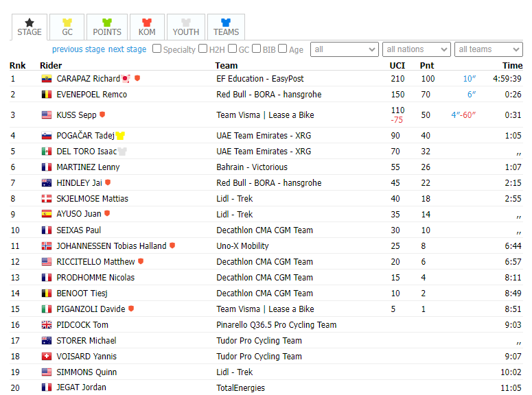Viewport: 532px width, 395px height.
Task: Open rider EVENEPOEL Remco profile
Action: pyautogui.click(x=91, y=94)
